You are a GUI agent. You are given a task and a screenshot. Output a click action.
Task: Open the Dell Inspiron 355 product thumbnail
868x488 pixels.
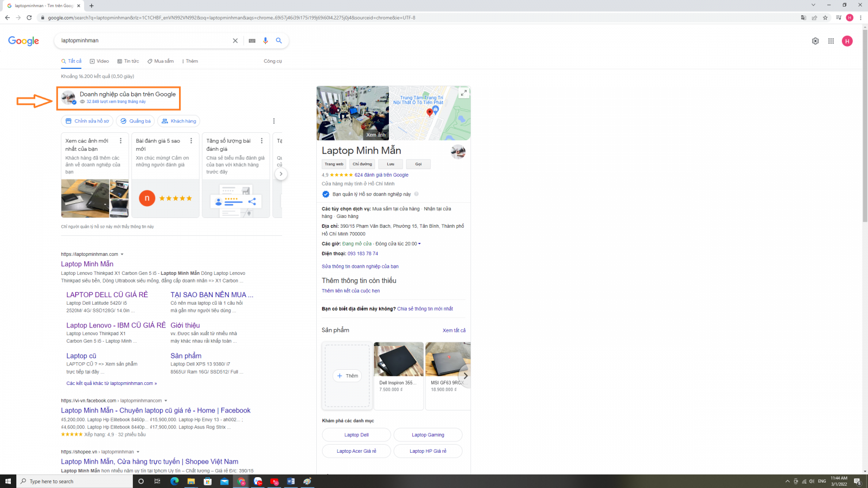399,359
